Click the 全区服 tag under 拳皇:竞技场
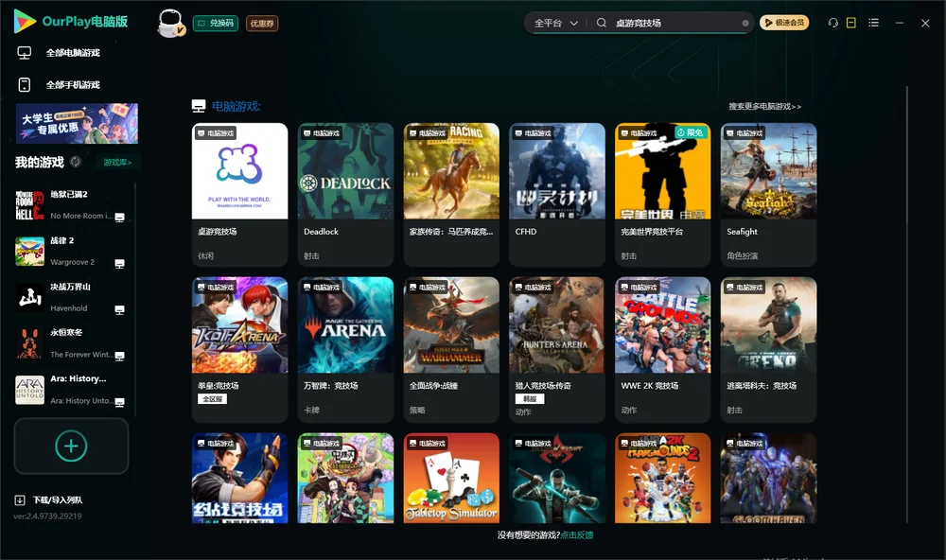This screenshot has height=560, width=946. (x=212, y=399)
